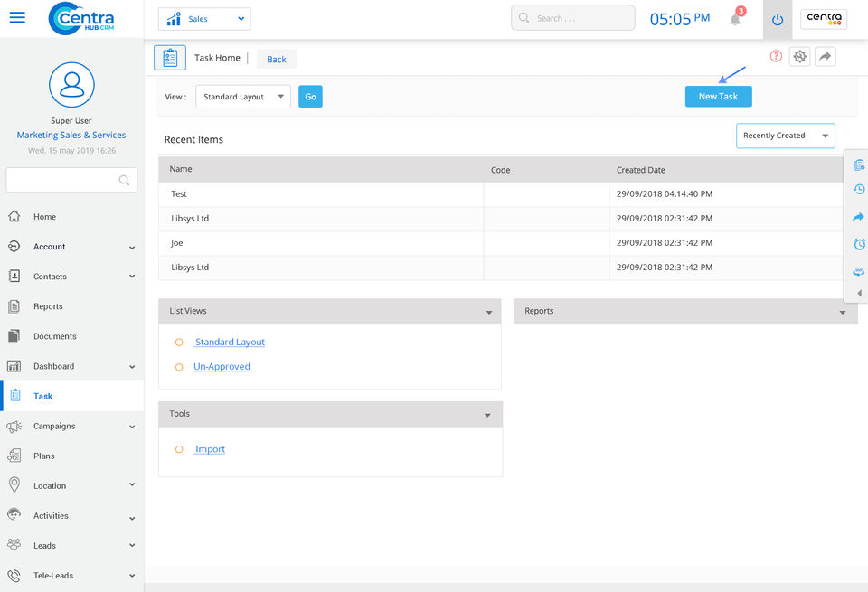Image resolution: width=868 pixels, height=592 pixels.
Task: Select the Import radio bullet
Action: pyautogui.click(x=179, y=449)
